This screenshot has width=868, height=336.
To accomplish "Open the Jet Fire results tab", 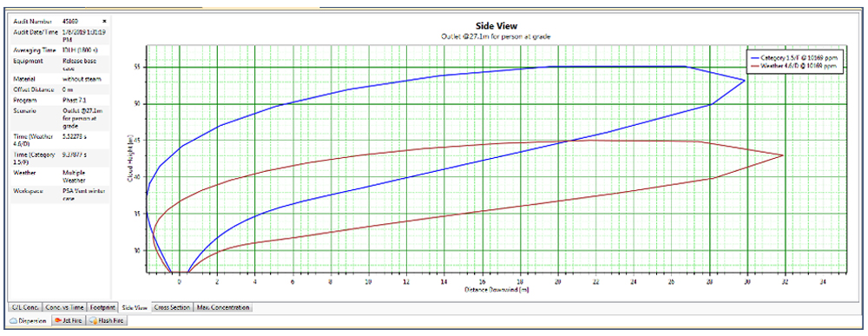I will tap(69, 320).
